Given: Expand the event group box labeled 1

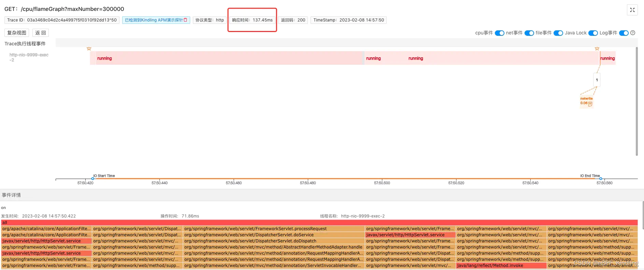Looking at the screenshot, I should [x=597, y=80].
